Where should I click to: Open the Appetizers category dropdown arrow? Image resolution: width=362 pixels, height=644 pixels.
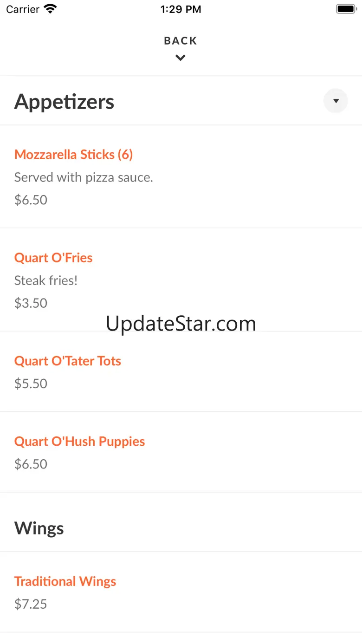pyautogui.click(x=336, y=101)
